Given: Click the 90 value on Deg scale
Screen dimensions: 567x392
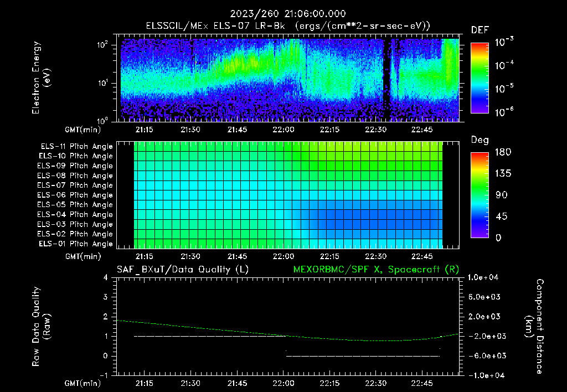Looking at the screenshot, I should (502, 195).
